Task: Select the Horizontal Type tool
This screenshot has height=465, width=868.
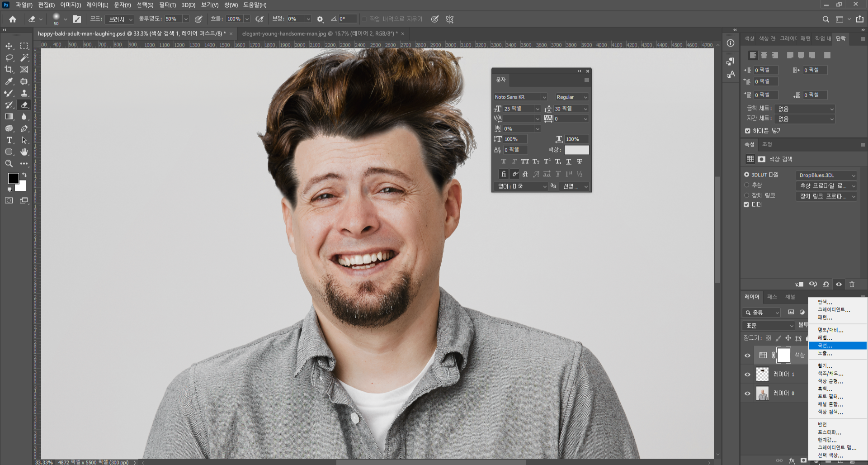Action: point(9,140)
